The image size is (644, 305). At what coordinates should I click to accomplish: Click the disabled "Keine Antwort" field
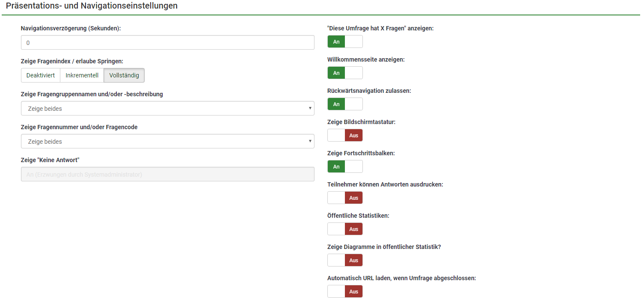point(167,174)
